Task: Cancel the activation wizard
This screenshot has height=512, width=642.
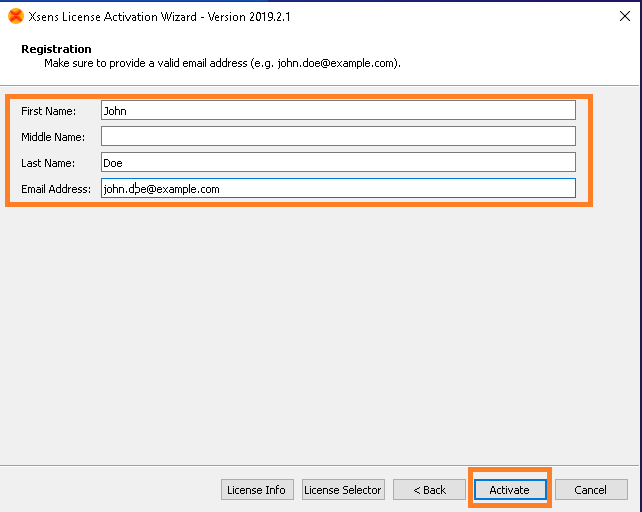Action: tap(590, 489)
